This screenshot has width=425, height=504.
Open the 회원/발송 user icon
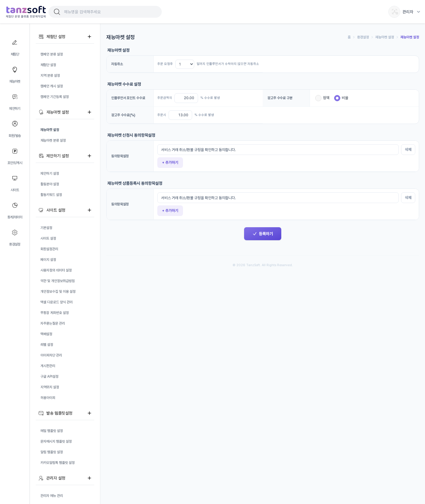point(15,124)
